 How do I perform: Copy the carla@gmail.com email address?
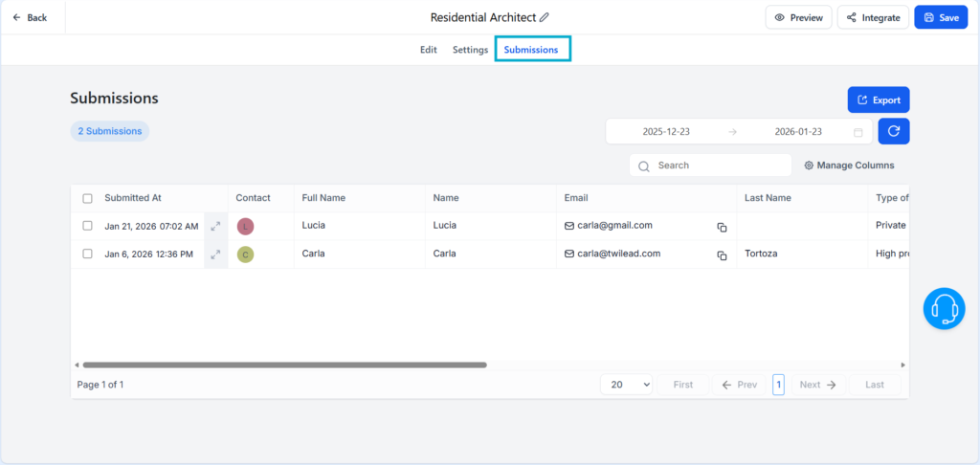click(722, 227)
